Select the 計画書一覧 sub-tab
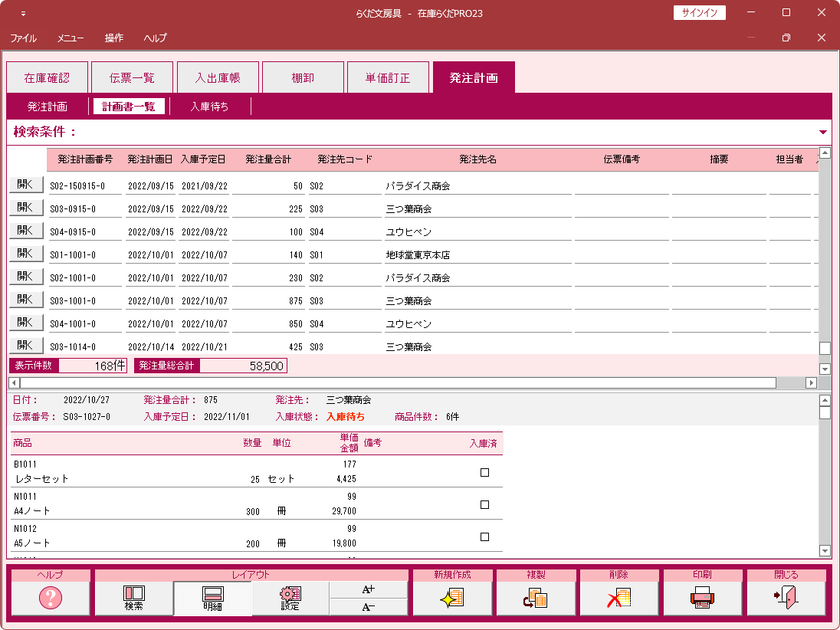This screenshot has width=840, height=630. [x=129, y=107]
